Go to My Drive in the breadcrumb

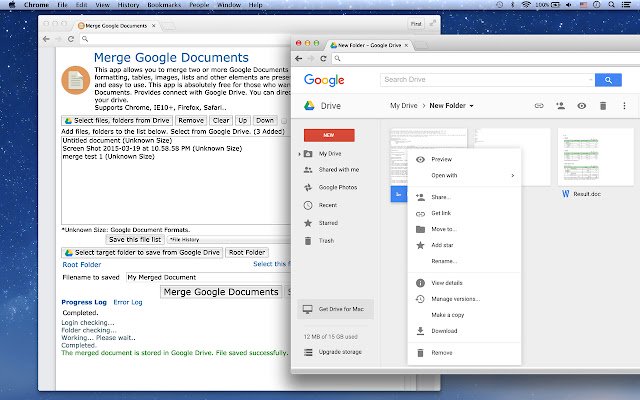404,105
